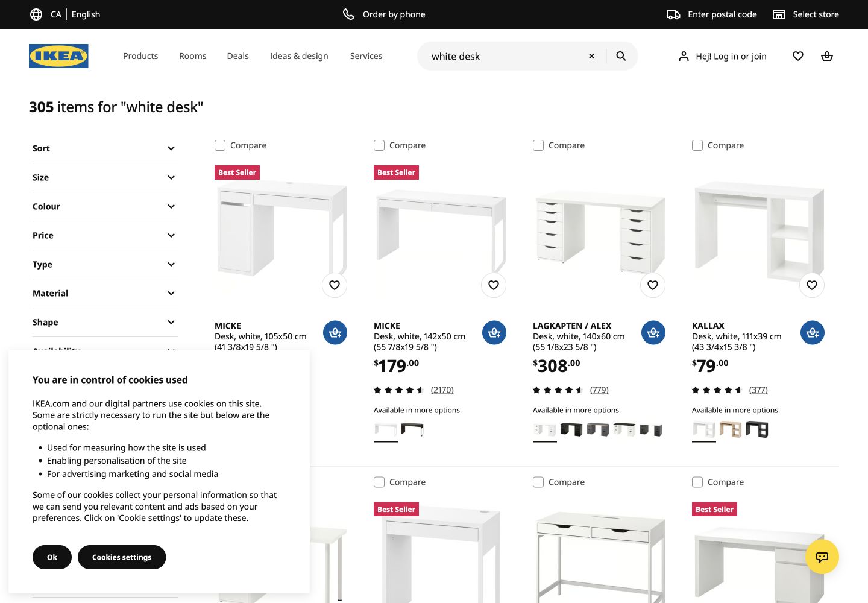This screenshot has height=603, width=868.
Task: Check Compare in second row, third column
Action: (538, 482)
